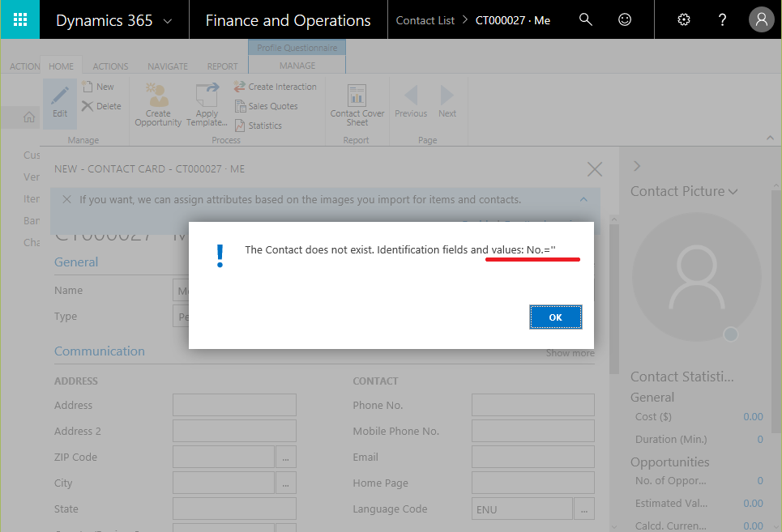Image resolution: width=782 pixels, height=532 pixels.
Task: Click the General section heading
Action: [76, 262]
